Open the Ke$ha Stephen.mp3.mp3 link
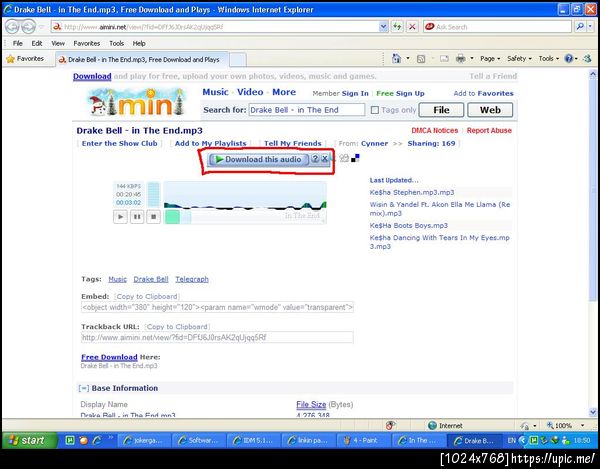Image resolution: width=600 pixels, height=469 pixels. pos(412,192)
